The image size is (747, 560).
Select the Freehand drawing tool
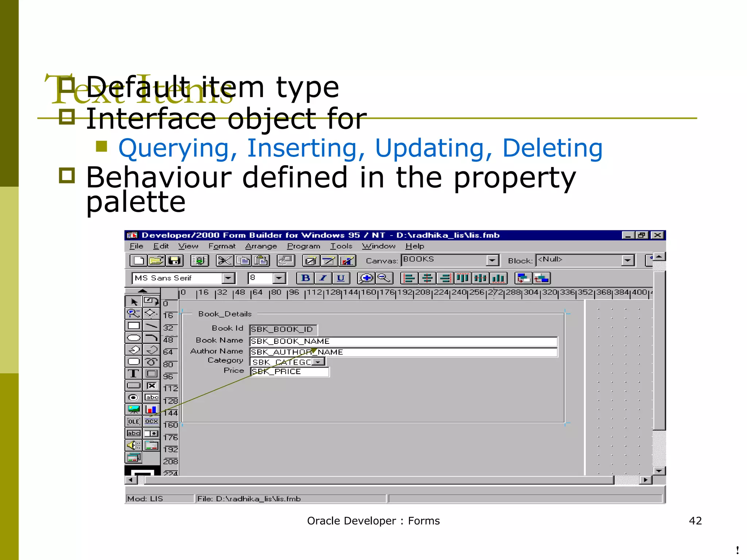[x=151, y=362]
